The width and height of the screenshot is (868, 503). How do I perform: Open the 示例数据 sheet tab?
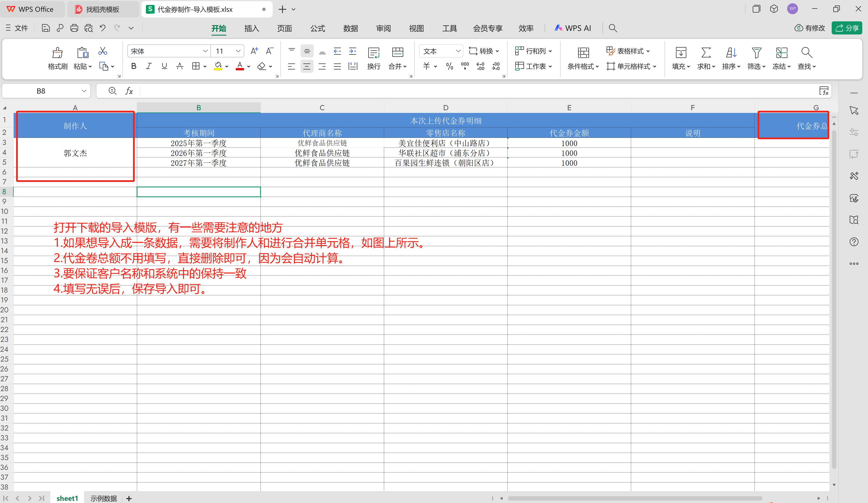click(x=103, y=498)
